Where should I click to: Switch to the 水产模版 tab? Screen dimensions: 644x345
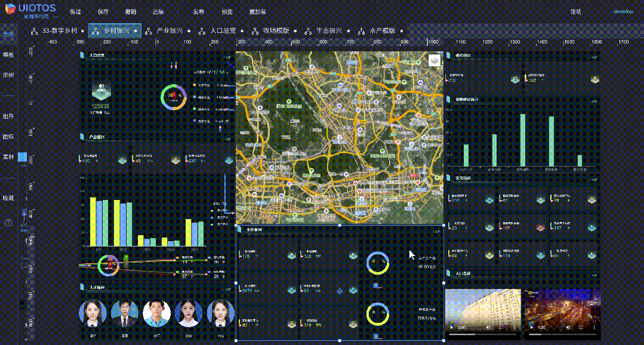point(383,30)
